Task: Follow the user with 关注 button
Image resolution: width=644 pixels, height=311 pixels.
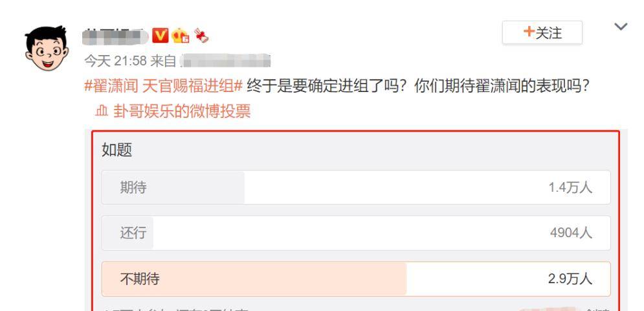Action: [x=542, y=32]
